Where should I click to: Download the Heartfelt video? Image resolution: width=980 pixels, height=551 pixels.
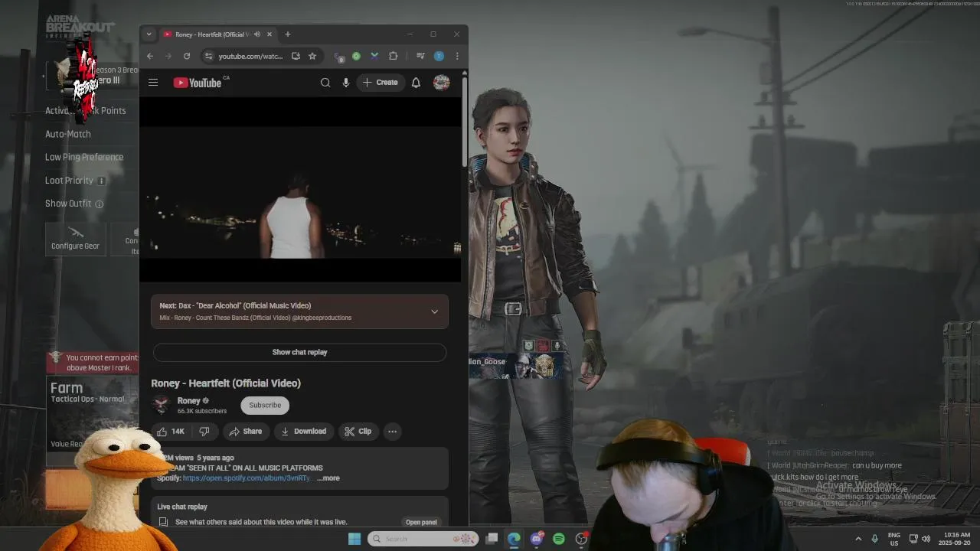coord(304,432)
